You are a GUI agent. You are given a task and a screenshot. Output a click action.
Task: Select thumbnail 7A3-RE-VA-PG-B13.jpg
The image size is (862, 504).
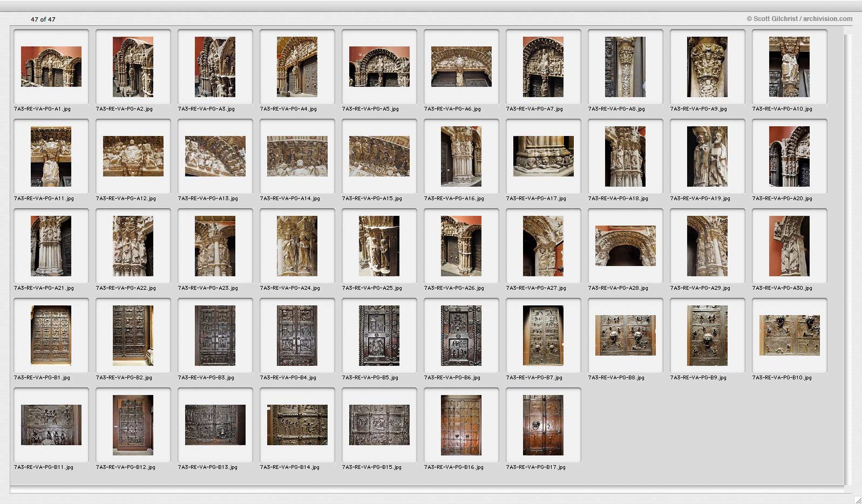pyautogui.click(x=215, y=425)
